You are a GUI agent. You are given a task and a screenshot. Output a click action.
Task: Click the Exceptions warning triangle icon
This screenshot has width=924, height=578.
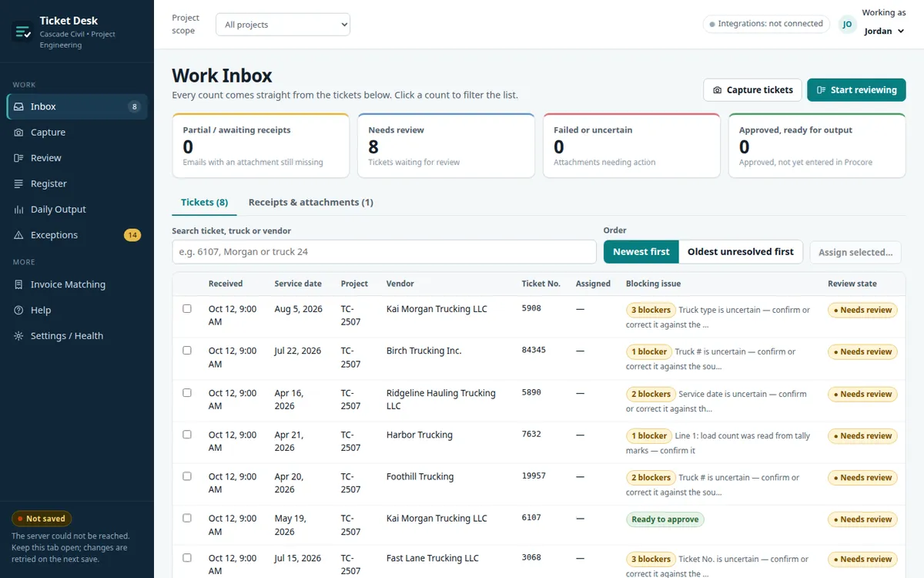point(18,235)
